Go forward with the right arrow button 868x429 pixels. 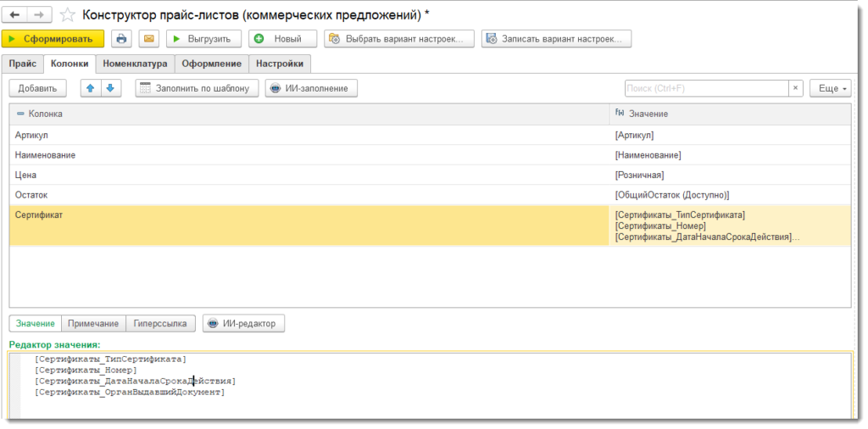[39, 14]
